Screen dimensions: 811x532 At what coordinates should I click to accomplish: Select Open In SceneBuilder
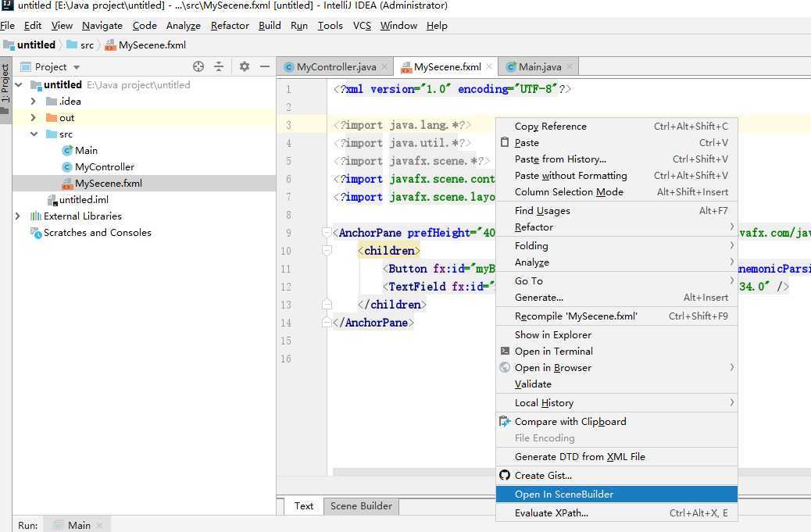616,495
